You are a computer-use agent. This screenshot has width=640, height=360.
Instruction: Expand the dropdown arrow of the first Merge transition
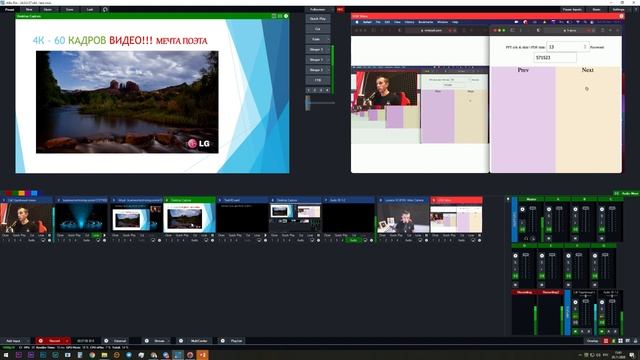pyautogui.click(x=328, y=49)
